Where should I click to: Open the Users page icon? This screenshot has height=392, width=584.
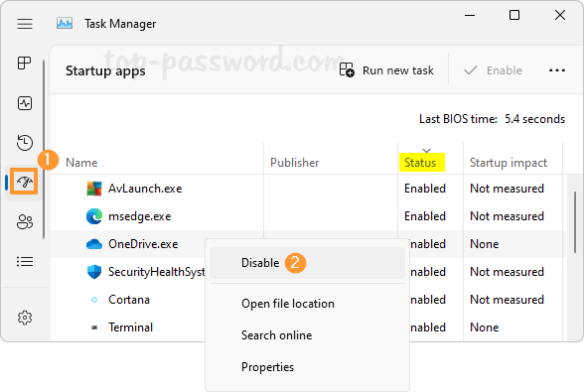click(25, 222)
